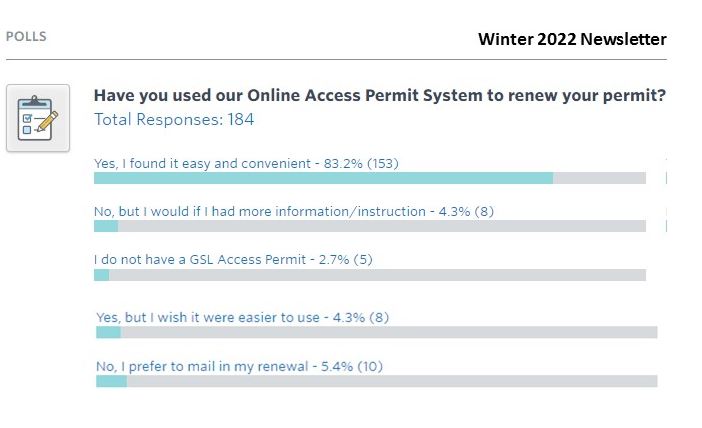Screen dimensions: 702x428
Task: Click gray area of "mail in my renewal" bar
Action: pyautogui.click(x=391, y=381)
